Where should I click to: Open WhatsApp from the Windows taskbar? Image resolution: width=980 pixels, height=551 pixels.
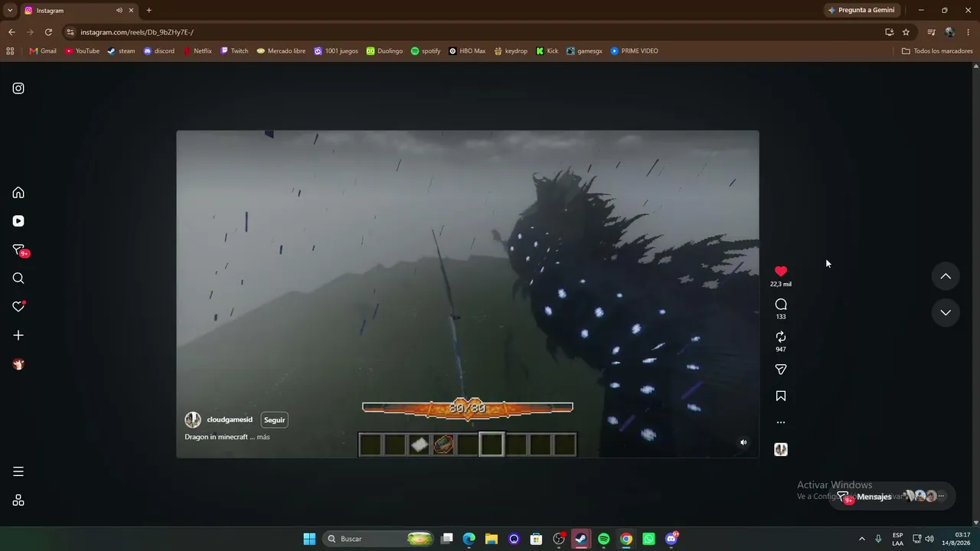coord(648,539)
